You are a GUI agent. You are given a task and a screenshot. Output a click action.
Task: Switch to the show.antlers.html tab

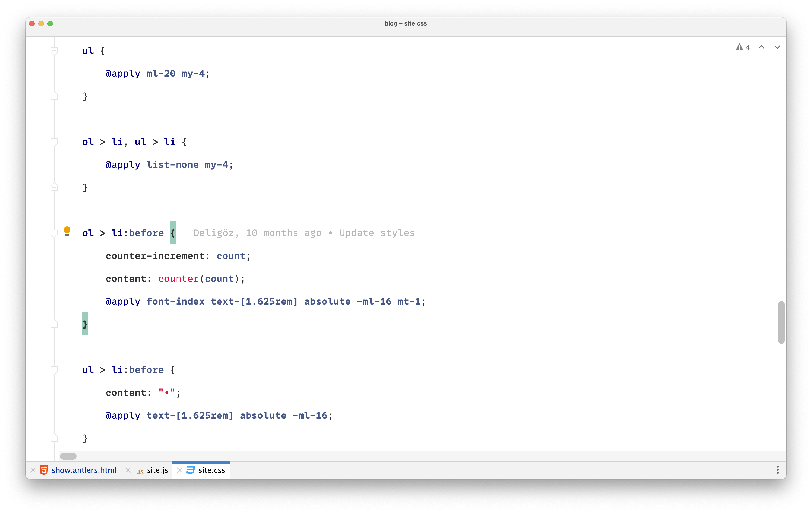point(84,470)
